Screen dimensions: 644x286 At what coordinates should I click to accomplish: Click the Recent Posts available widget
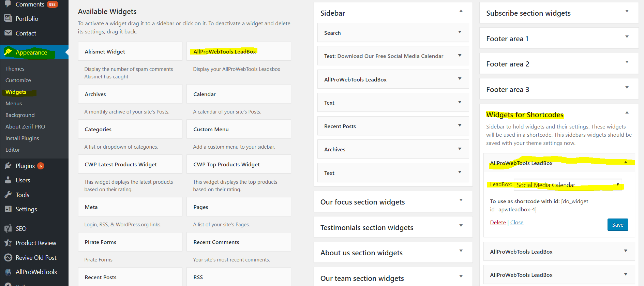pyautogui.click(x=130, y=277)
